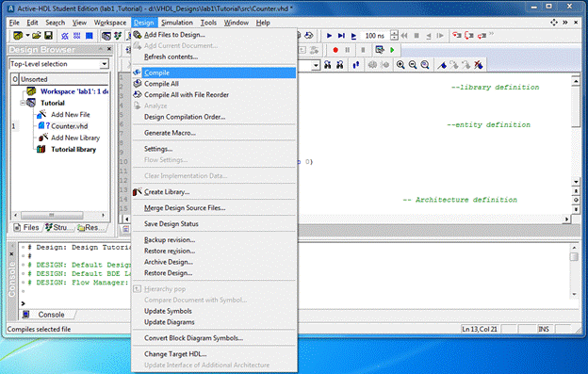Click the Run Until icon

click(x=341, y=36)
